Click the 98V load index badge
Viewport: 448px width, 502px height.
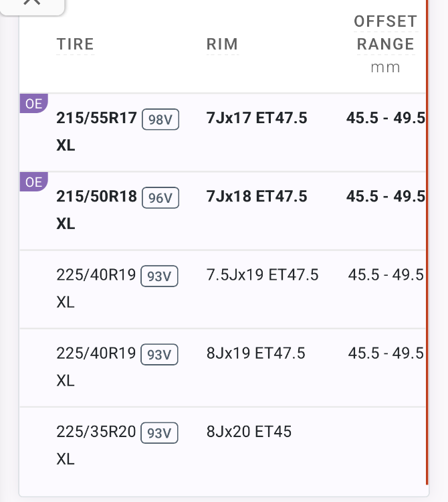[160, 119]
